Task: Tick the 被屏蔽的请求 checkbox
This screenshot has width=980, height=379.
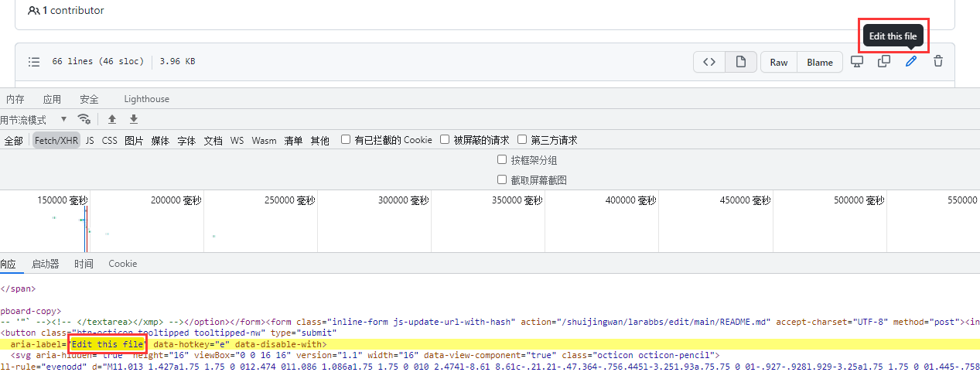Action: [445, 140]
